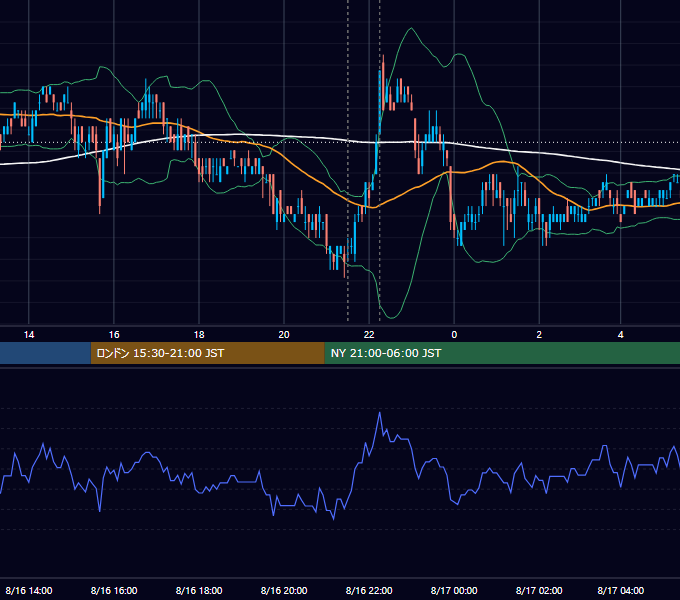Click the 8/16 16:00 label on the indicator axis
680x600 pixels.
pyautogui.click(x=114, y=590)
